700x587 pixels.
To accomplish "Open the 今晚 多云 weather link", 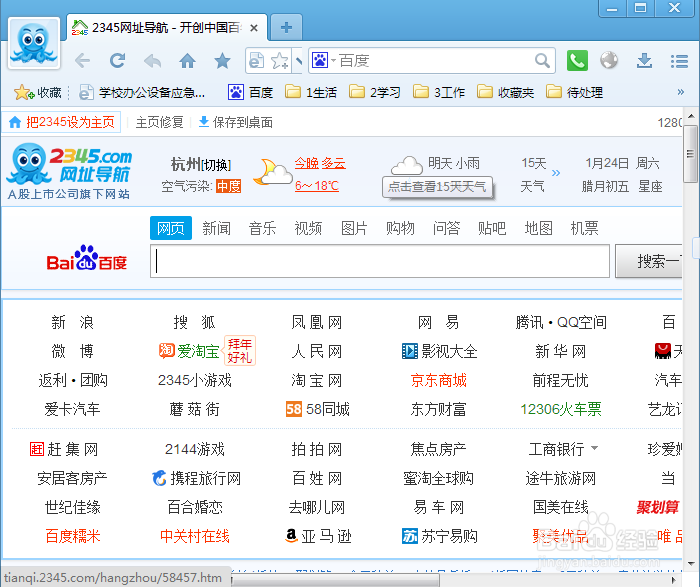I will tap(320, 163).
